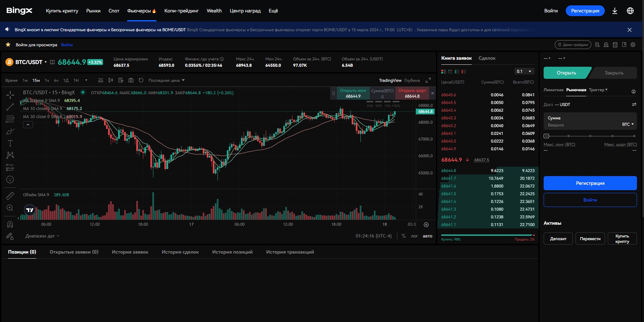The width and height of the screenshot is (644, 322).
Task: Open the Open orders tab
Action: [74, 252]
